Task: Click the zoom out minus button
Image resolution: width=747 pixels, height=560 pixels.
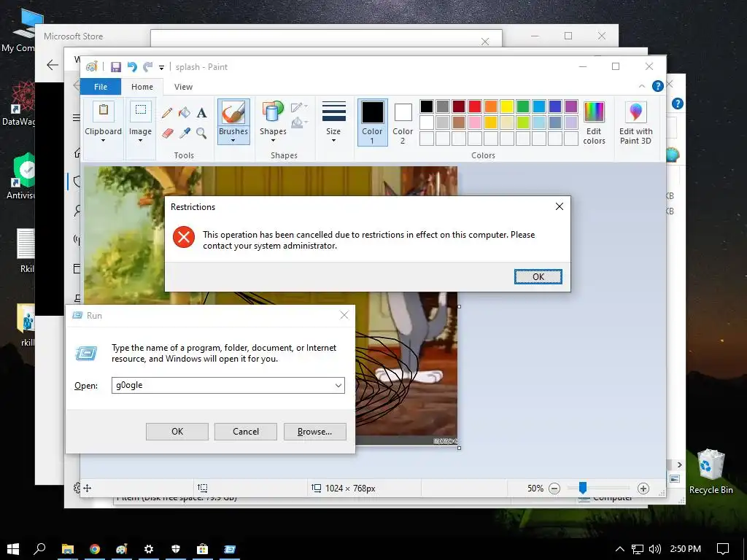Action: 554,488
